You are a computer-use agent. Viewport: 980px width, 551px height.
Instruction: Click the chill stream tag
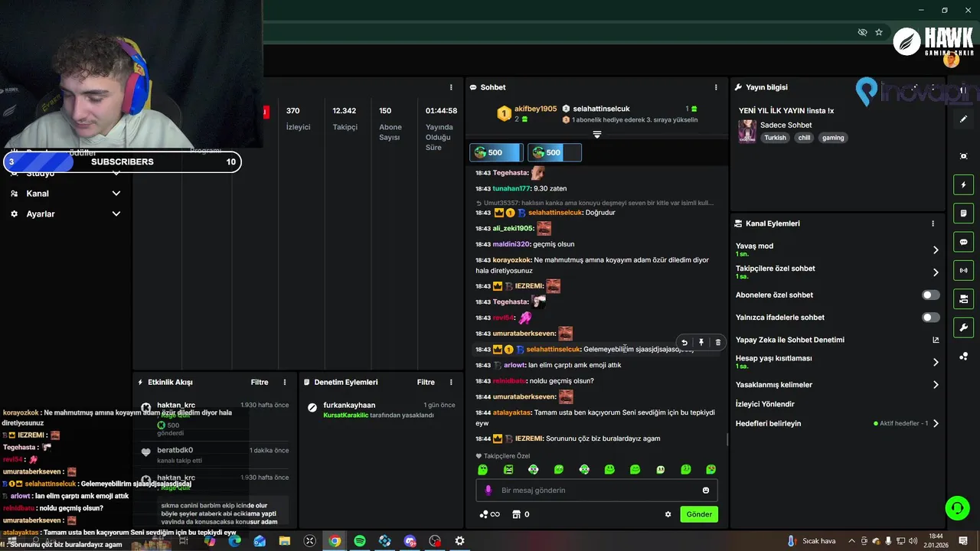coord(804,138)
